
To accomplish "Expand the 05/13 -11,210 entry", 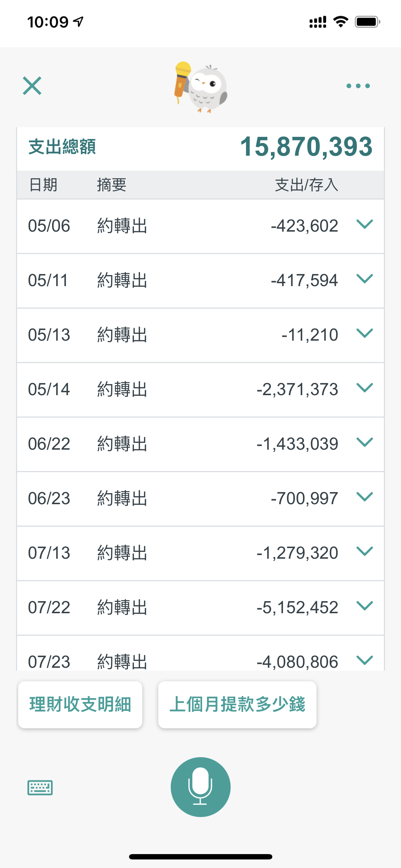I will click(364, 334).
